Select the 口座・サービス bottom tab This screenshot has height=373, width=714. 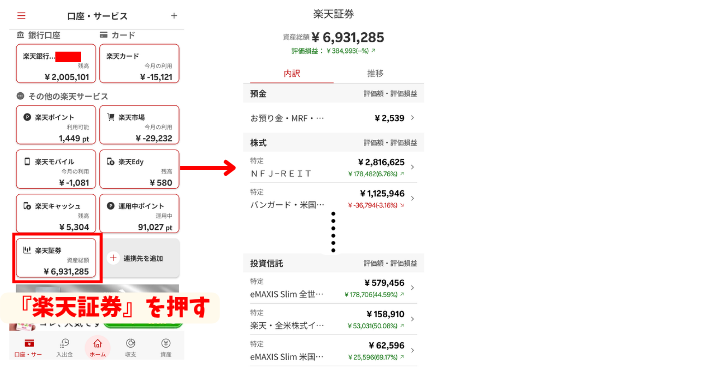pos(28,347)
